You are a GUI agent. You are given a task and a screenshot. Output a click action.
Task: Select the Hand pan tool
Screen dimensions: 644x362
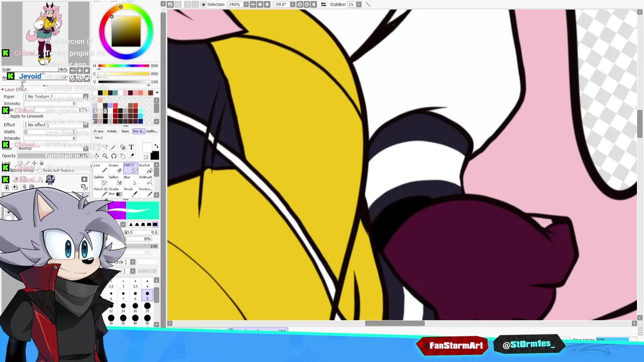(122, 156)
